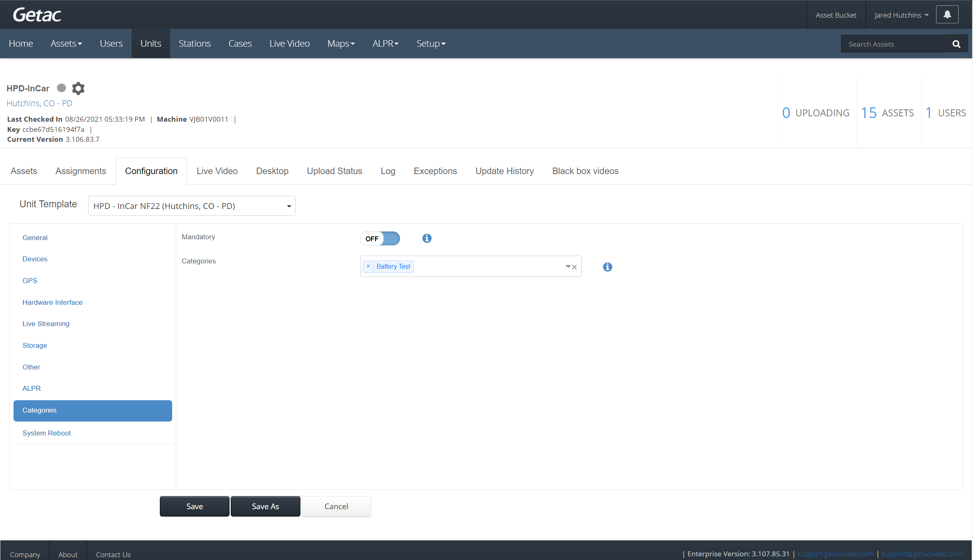Viewport: 973px width, 560px height.
Task: Remove the Battery Test tag
Action: click(x=368, y=266)
